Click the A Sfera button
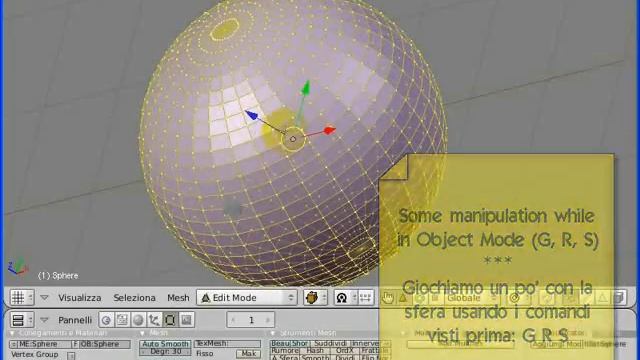Image resolution: width=640 pixels, height=360 pixels. click(284, 358)
